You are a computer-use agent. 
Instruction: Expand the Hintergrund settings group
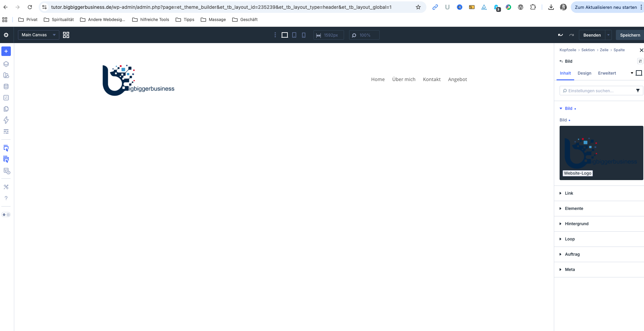pyautogui.click(x=599, y=224)
